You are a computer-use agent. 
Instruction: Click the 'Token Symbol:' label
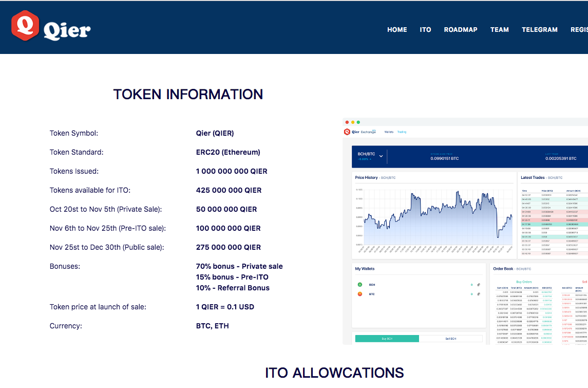pos(74,133)
